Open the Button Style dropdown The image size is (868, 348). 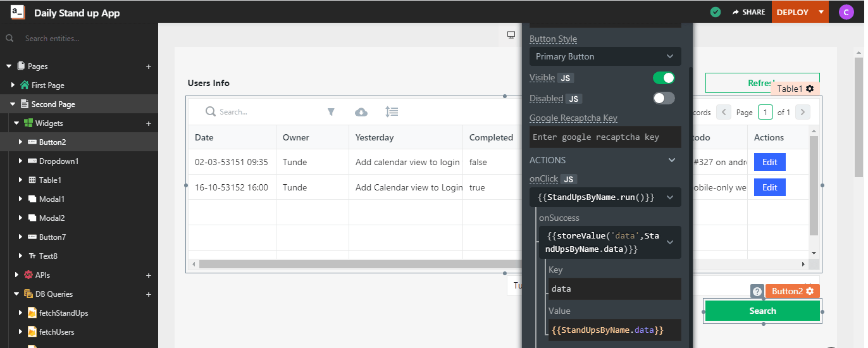(x=605, y=56)
